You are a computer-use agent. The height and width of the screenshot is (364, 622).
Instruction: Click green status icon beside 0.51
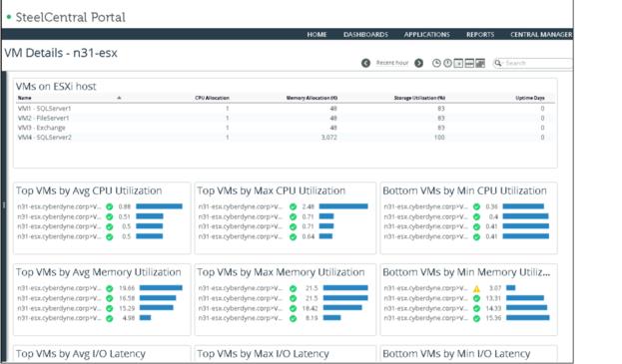tap(110, 216)
